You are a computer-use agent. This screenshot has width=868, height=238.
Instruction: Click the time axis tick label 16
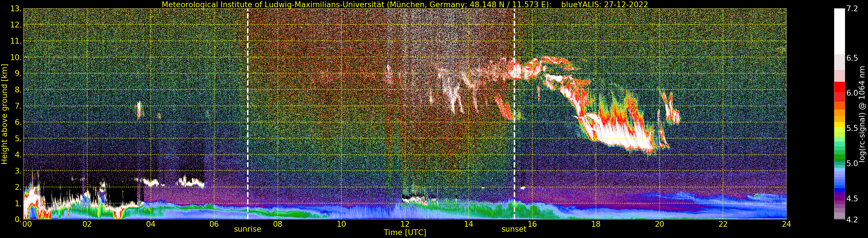point(532,224)
